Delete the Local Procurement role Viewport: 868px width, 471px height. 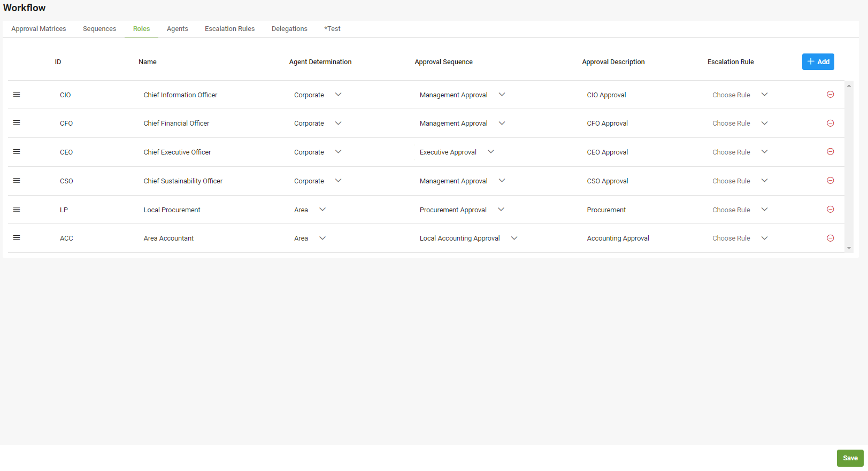point(830,210)
